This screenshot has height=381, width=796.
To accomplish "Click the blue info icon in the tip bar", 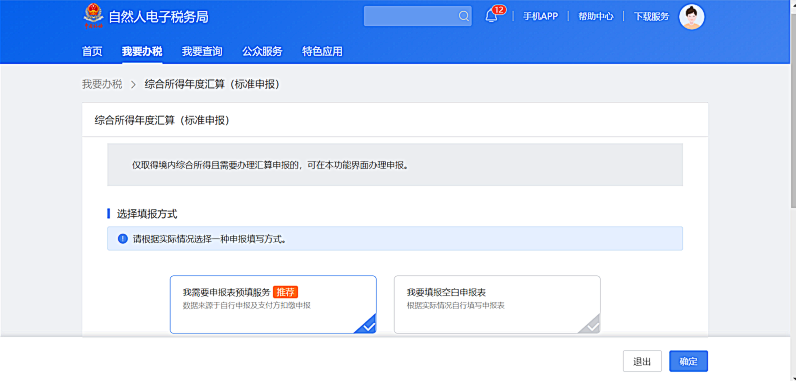I will (122, 238).
